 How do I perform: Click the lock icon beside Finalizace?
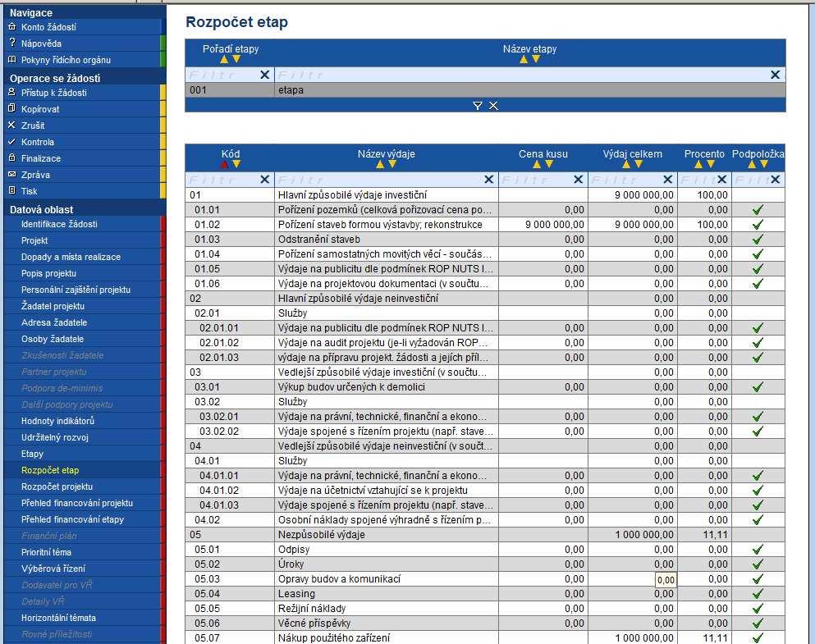[12, 158]
